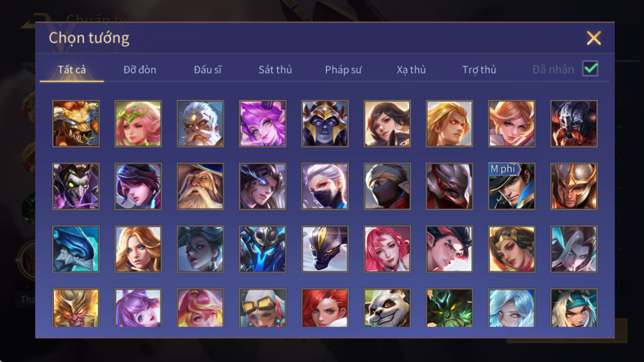Pick the white-bearded old man hero
644x362 pixels.
pyautogui.click(x=200, y=124)
